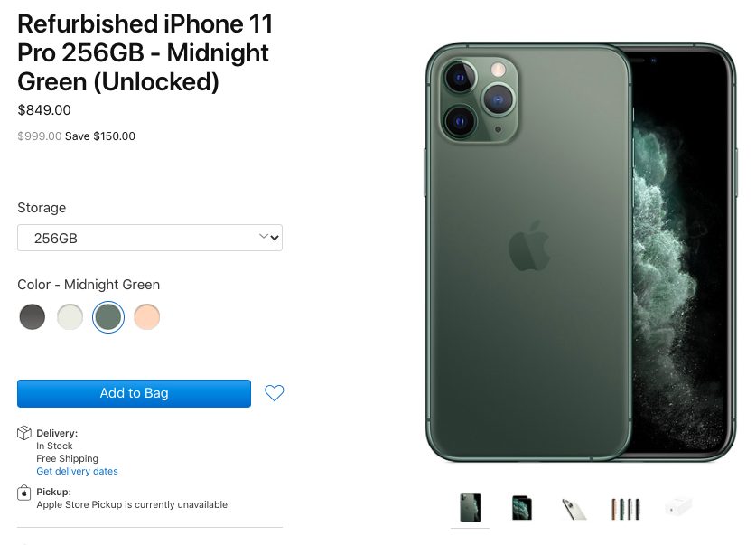Click the delivery box icon
The width and height of the screenshot is (756, 545).
click(24, 433)
